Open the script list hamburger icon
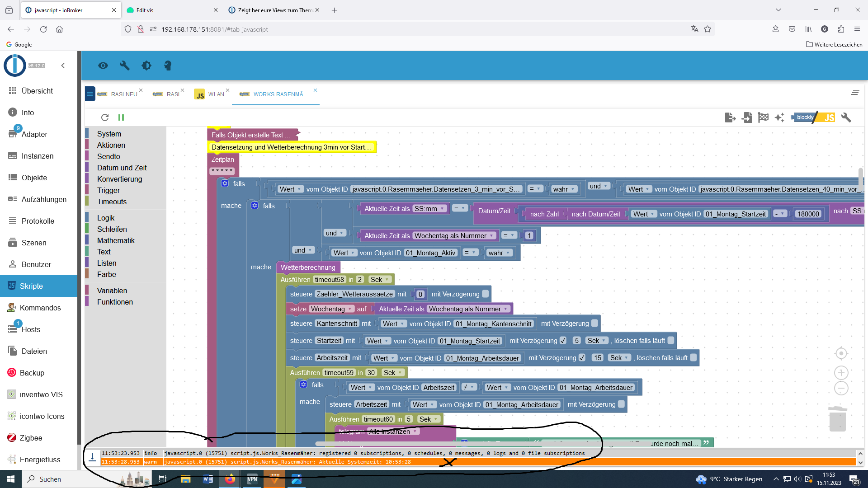 pos(90,94)
